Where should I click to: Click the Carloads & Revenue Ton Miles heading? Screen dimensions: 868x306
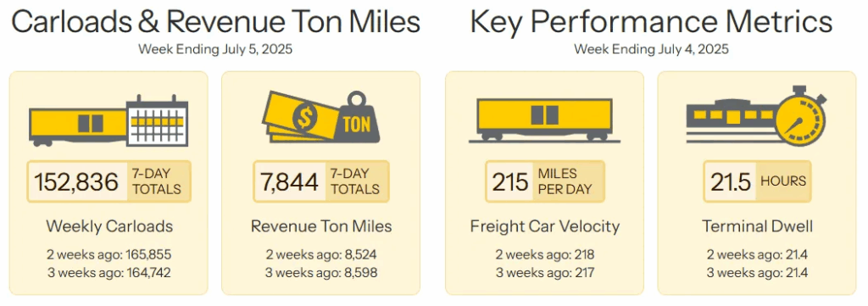[x=216, y=22]
